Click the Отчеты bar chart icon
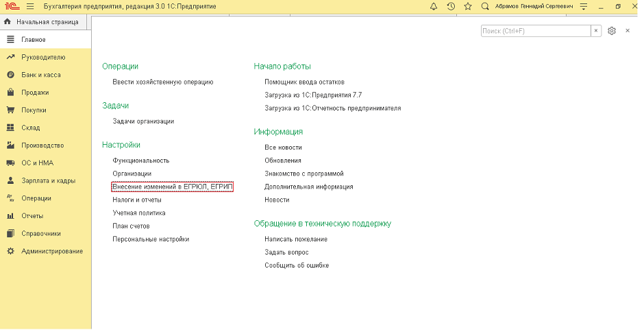 [x=11, y=216]
